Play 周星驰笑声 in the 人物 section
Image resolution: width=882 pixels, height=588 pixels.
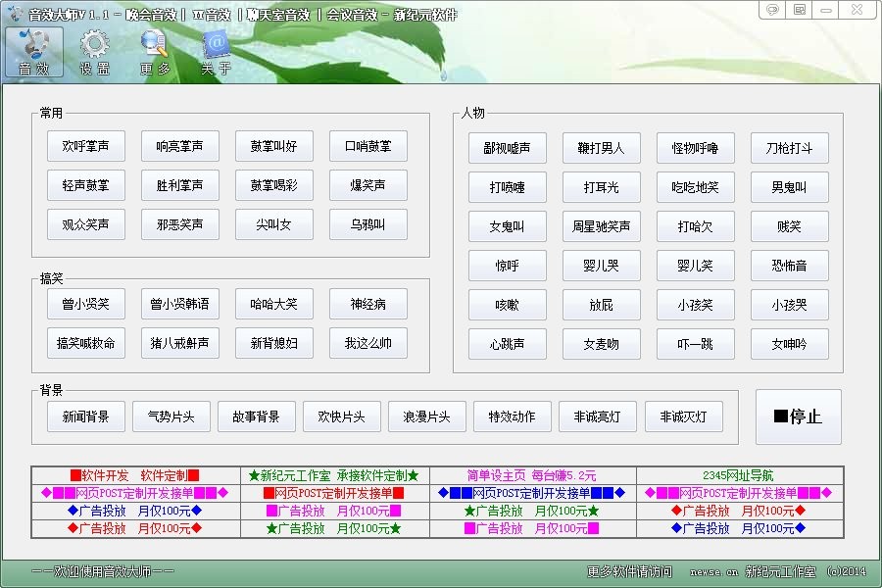tap(601, 226)
